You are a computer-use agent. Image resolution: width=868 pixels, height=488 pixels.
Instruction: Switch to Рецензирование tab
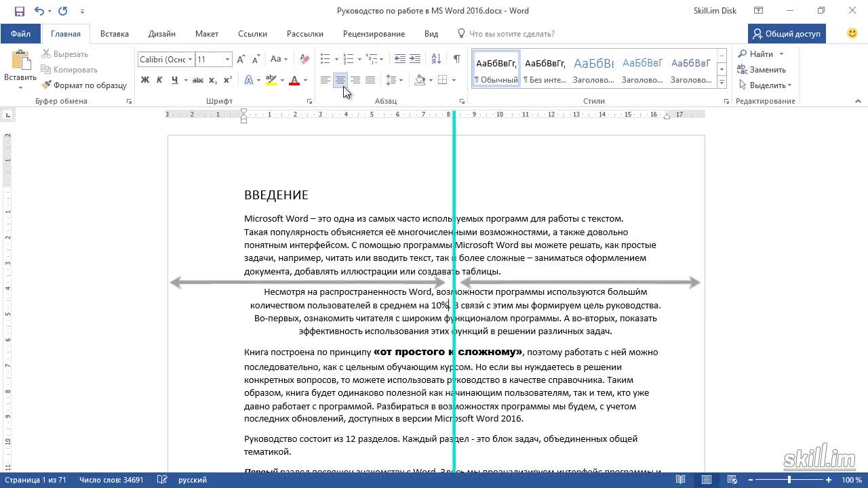click(374, 34)
